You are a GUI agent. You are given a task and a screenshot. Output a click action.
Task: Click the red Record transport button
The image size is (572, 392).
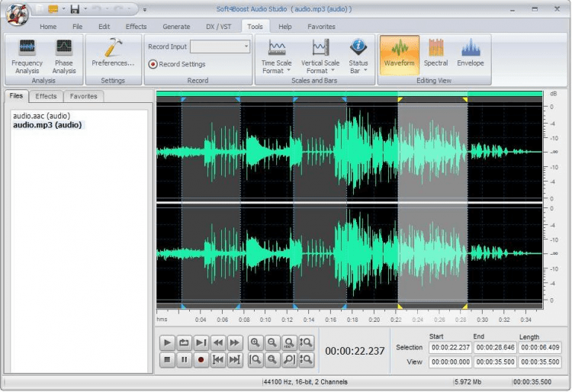pyautogui.click(x=201, y=359)
